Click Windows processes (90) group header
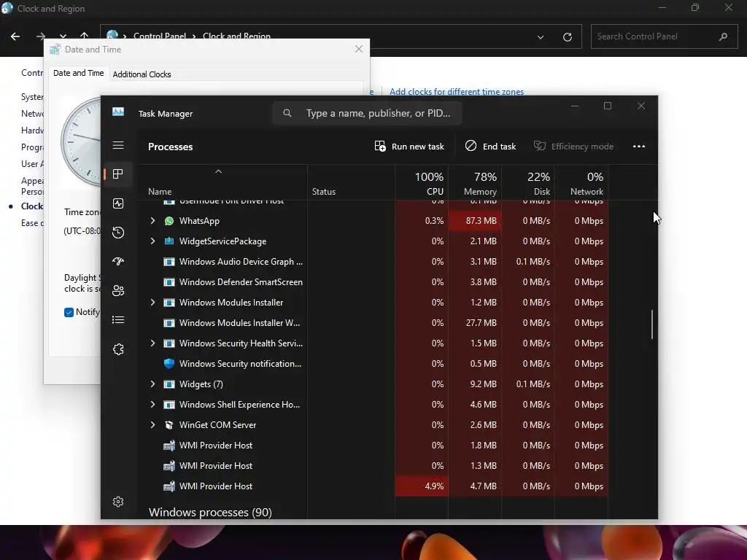Image resolution: width=747 pixels, height=560 pixels. [x=210, y=513]
